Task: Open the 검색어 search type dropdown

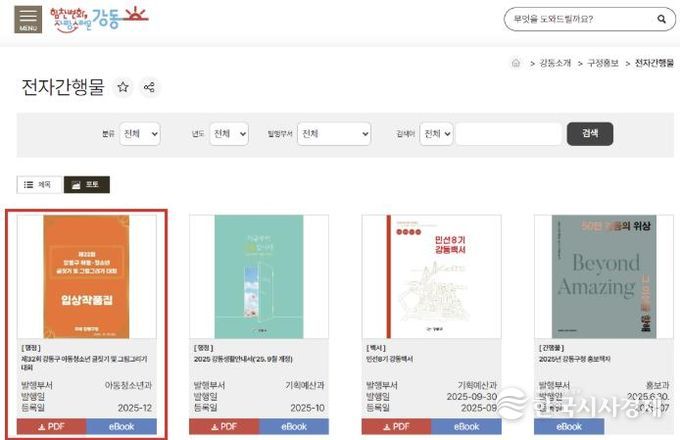Action: [x=436, y=134]
